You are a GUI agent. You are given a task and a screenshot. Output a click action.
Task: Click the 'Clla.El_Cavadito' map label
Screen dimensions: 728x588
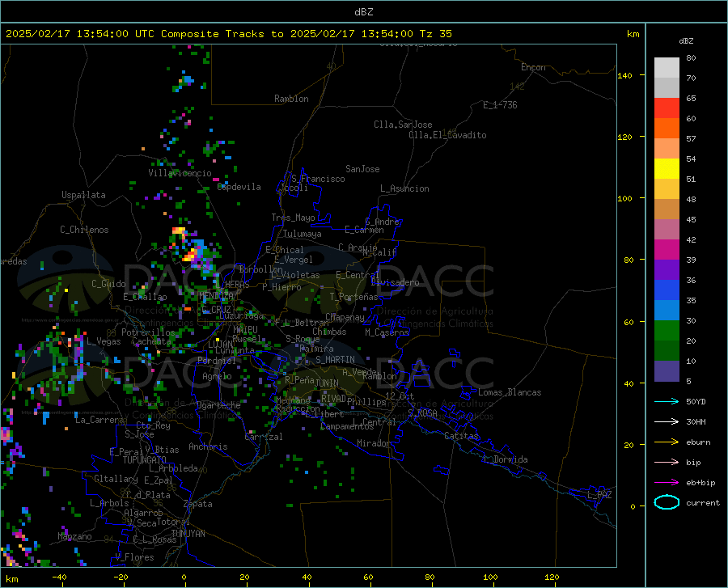(x=447, y=135)
